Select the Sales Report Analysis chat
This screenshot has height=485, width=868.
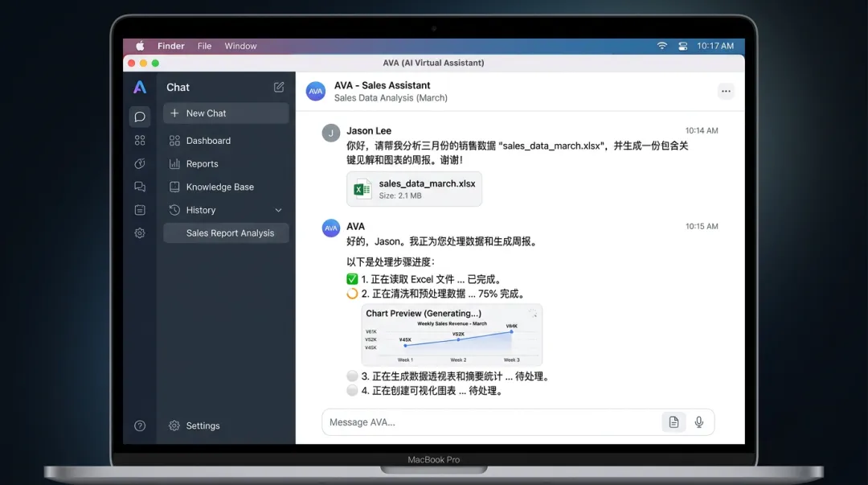click(x=226, y=232)
